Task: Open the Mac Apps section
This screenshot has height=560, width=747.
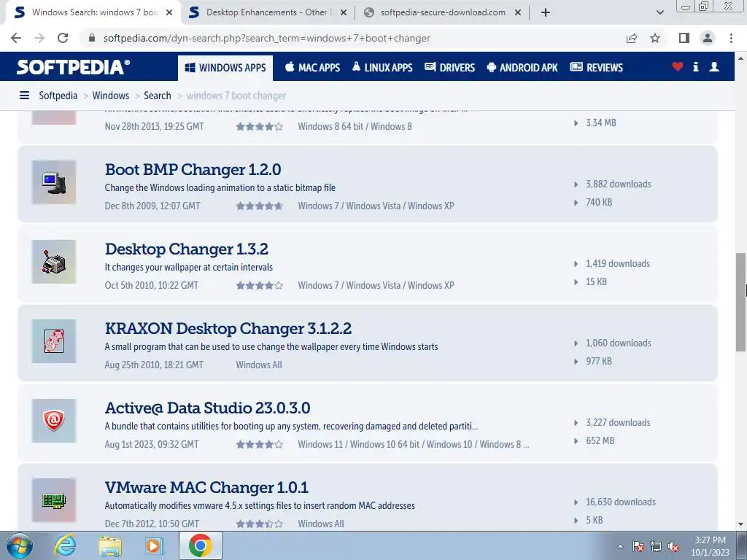Action: click(312, 68)
